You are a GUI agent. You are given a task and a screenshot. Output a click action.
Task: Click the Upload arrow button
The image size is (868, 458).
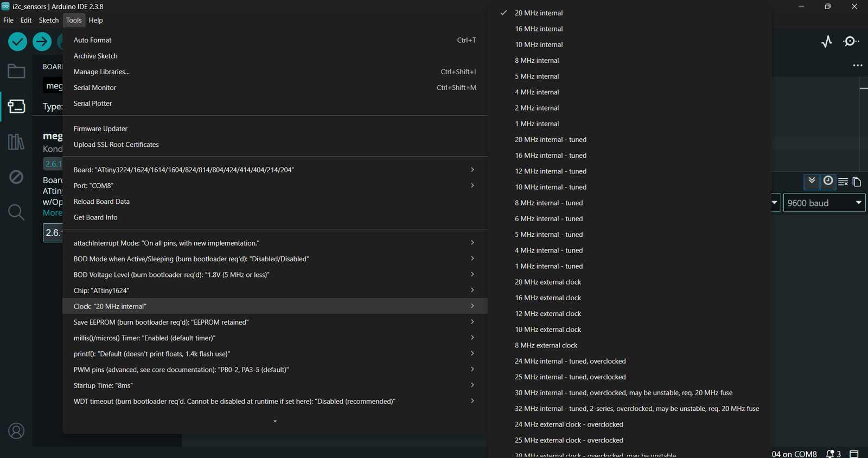tap(42, 42)
